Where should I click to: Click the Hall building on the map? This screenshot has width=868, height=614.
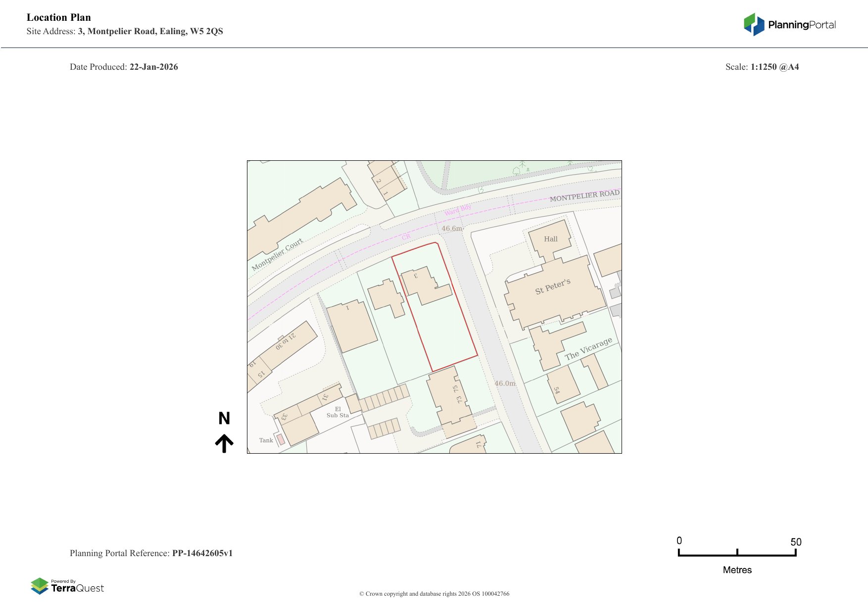coord(550,239)
